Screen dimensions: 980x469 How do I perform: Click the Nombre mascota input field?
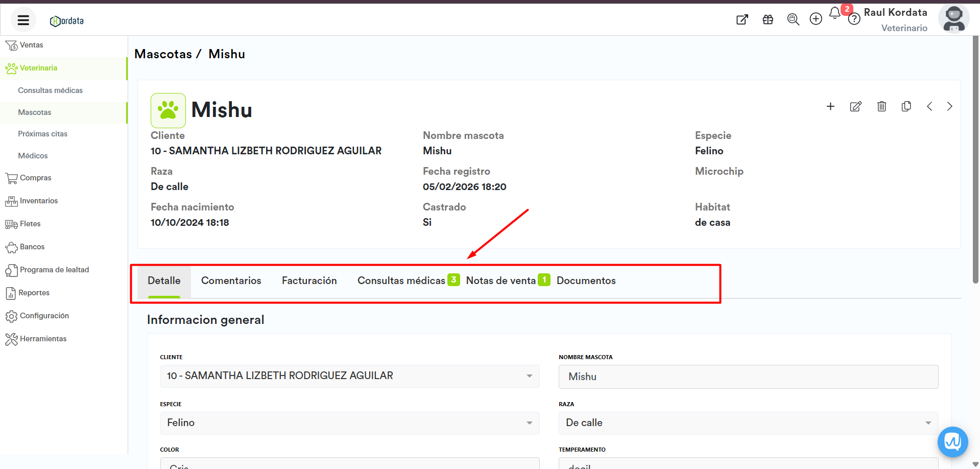(x=748, y=377)
